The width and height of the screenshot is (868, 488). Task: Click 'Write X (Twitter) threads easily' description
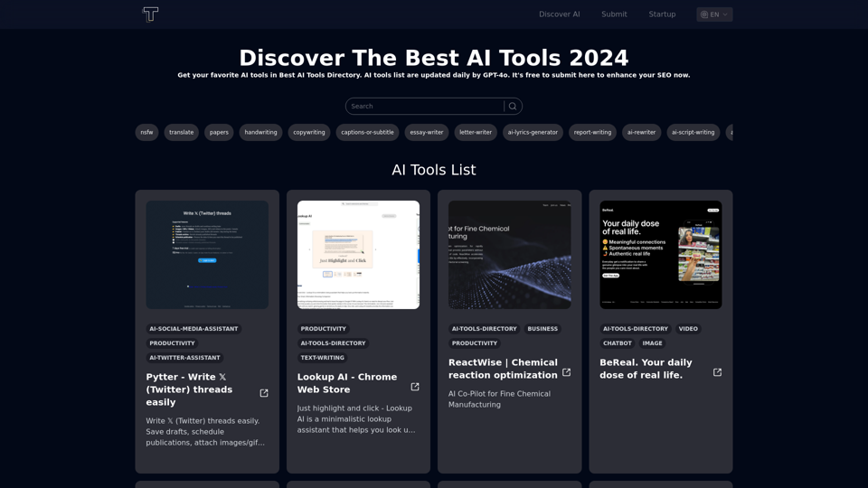[205, 432]
